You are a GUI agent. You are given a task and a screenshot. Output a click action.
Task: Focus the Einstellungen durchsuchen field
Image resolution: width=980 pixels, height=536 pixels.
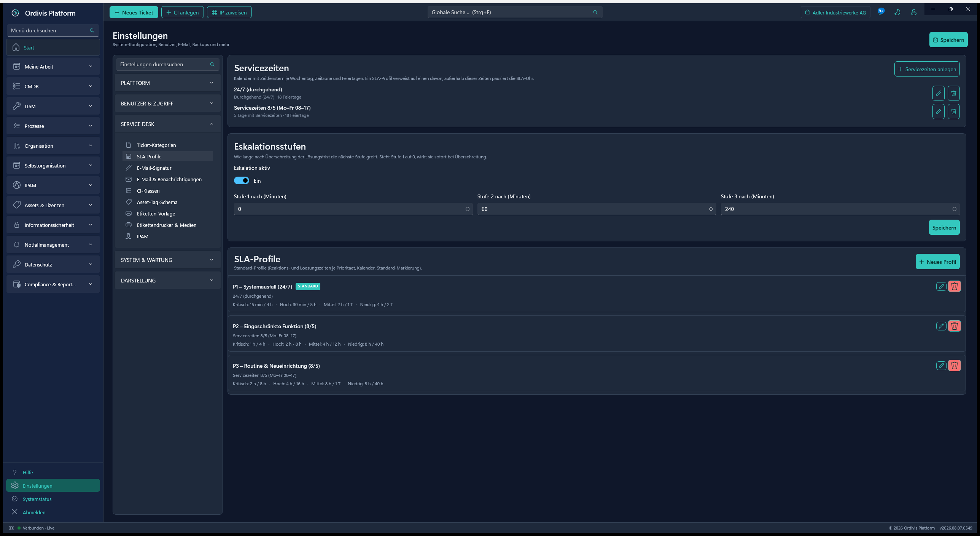click(x=168, y=64)
